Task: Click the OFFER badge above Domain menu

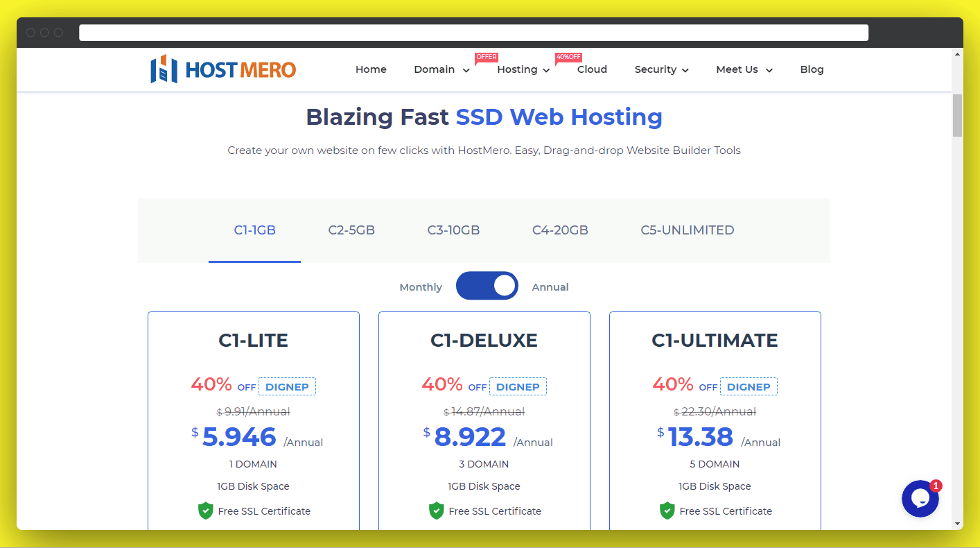Action: [486, 57]
